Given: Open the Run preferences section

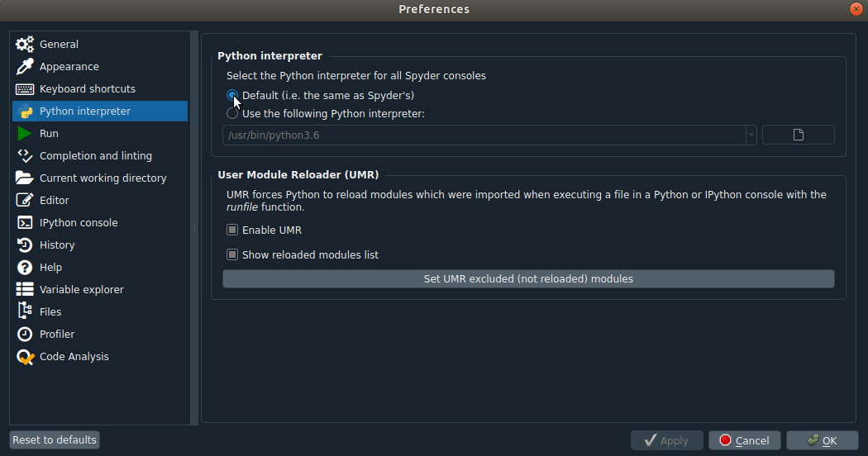Looking at the screenshot, I should 100,133.
